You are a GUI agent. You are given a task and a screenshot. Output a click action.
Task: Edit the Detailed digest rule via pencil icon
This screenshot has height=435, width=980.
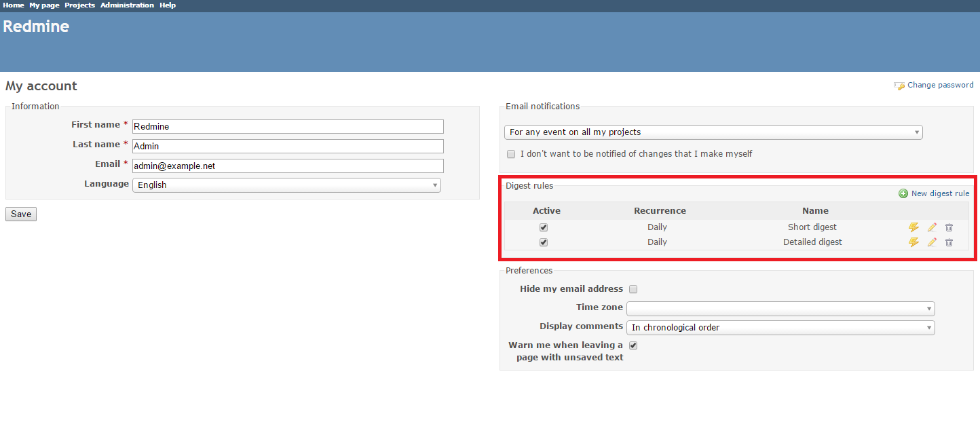[932, 242]
